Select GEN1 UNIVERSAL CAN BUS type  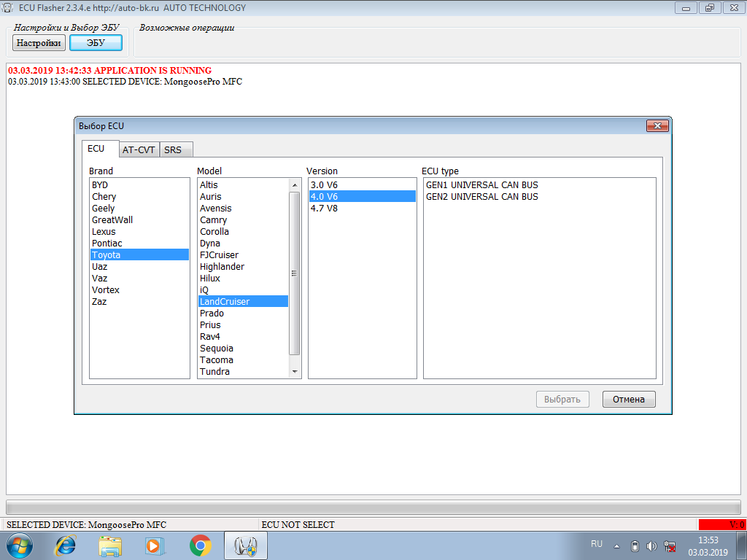pyautogui.click(x=540, y=184)
